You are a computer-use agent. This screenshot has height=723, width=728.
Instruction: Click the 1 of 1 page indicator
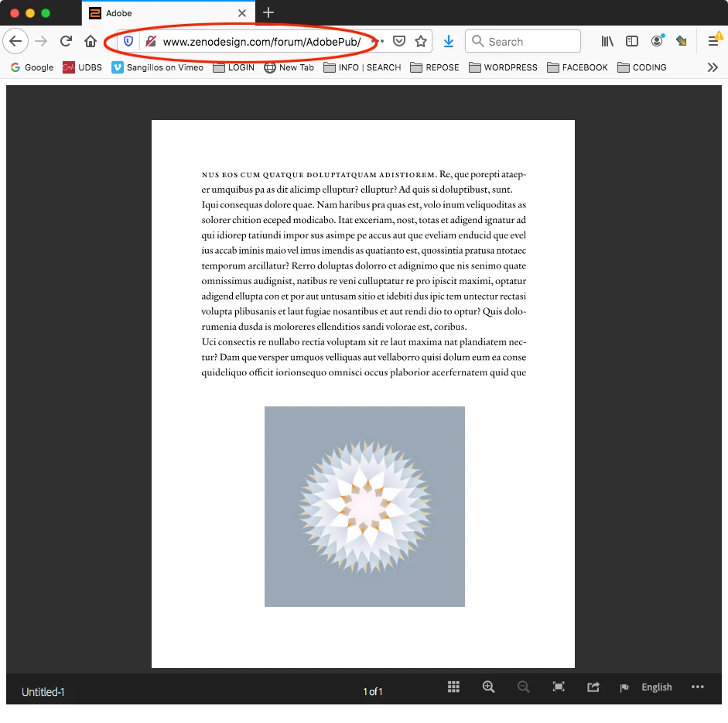point(373,691)
